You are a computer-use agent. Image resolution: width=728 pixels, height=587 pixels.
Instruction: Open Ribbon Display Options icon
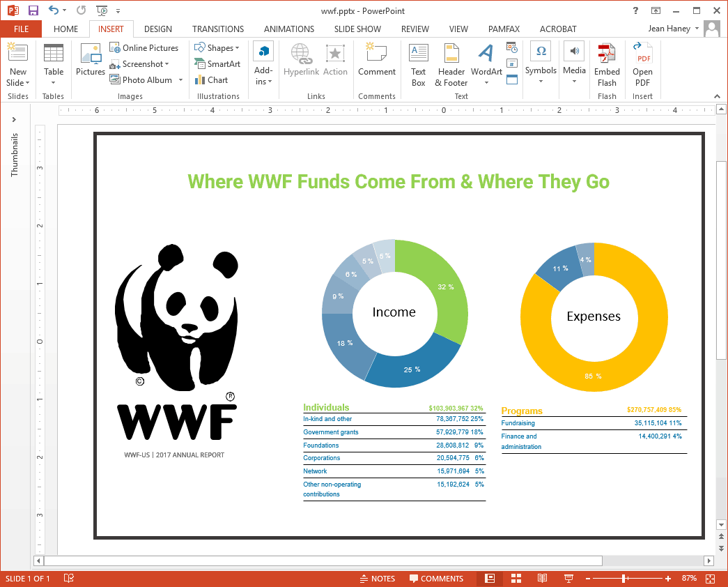click(656, 10)
